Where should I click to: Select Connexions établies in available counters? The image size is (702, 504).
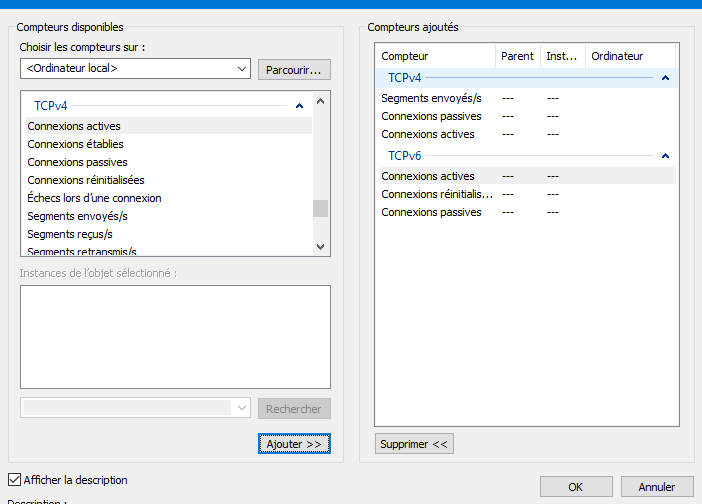pos(76,144)
